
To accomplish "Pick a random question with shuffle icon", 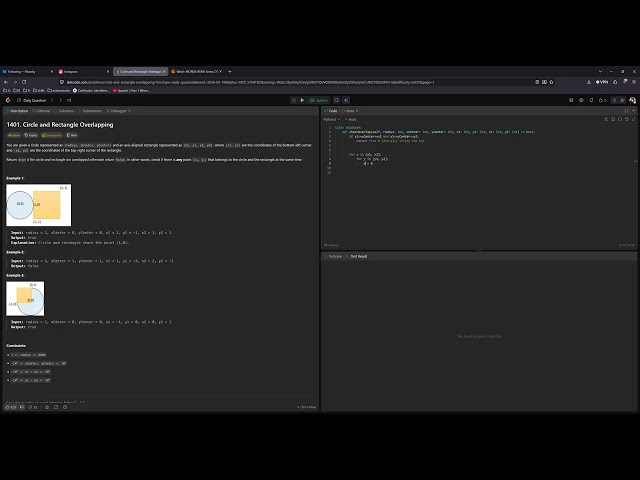I will 69,100.
